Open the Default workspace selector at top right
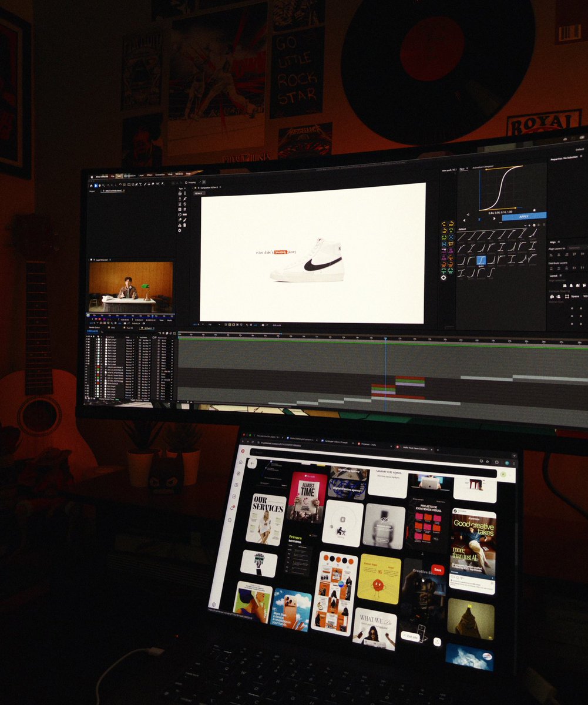The height and width of the screenshot is (705, 588). 580,150
